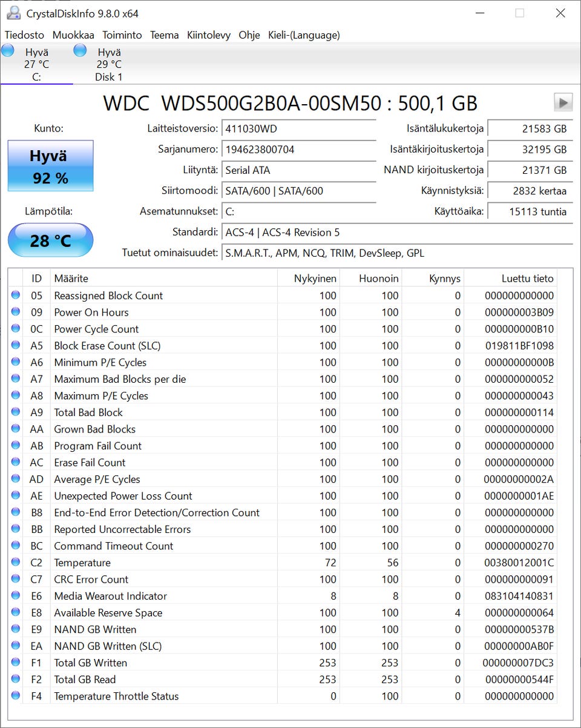Click the next disk arrow button
Screen dimensions: 581x728
(x=563, y=102)
